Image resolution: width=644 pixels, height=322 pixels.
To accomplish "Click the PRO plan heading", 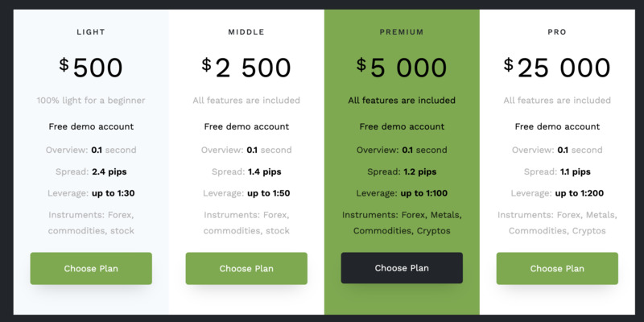I will point(557,32).
